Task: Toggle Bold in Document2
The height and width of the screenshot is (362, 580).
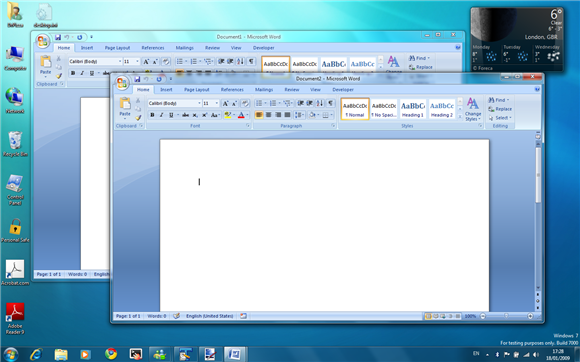Action: (152, 115)
